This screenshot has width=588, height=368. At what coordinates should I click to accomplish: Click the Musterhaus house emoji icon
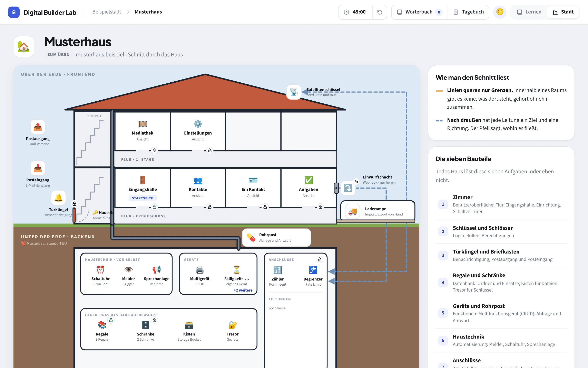coord(23,46)
